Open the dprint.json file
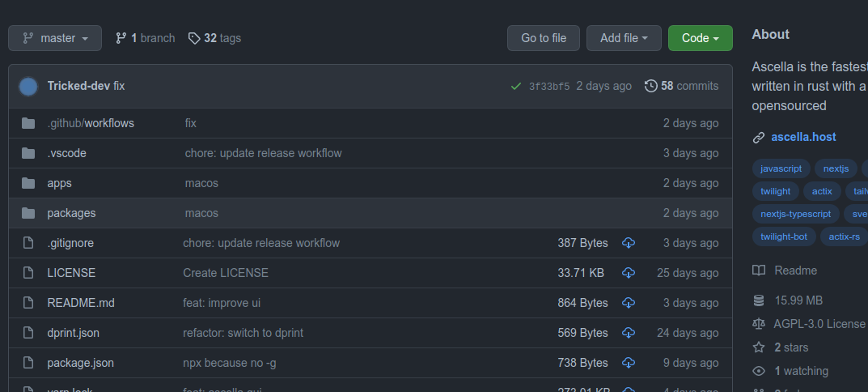This screenshot has width=868, height=392. [74, 333]
